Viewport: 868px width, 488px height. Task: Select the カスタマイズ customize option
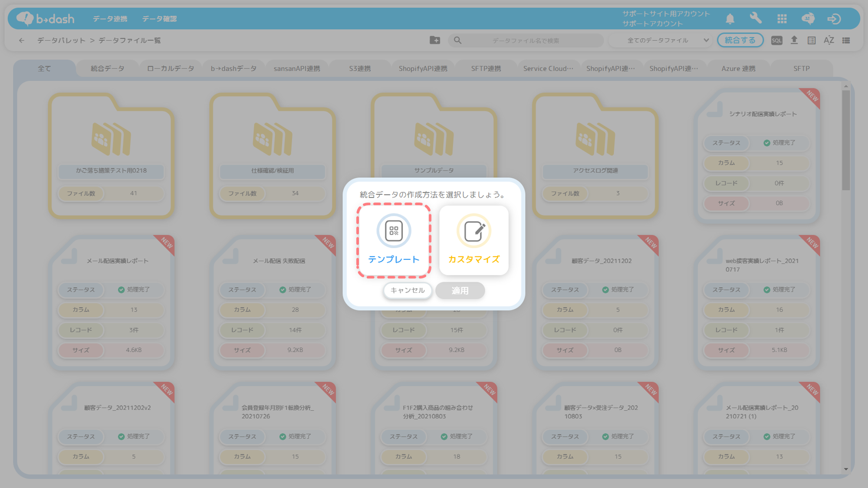[473, 240]
